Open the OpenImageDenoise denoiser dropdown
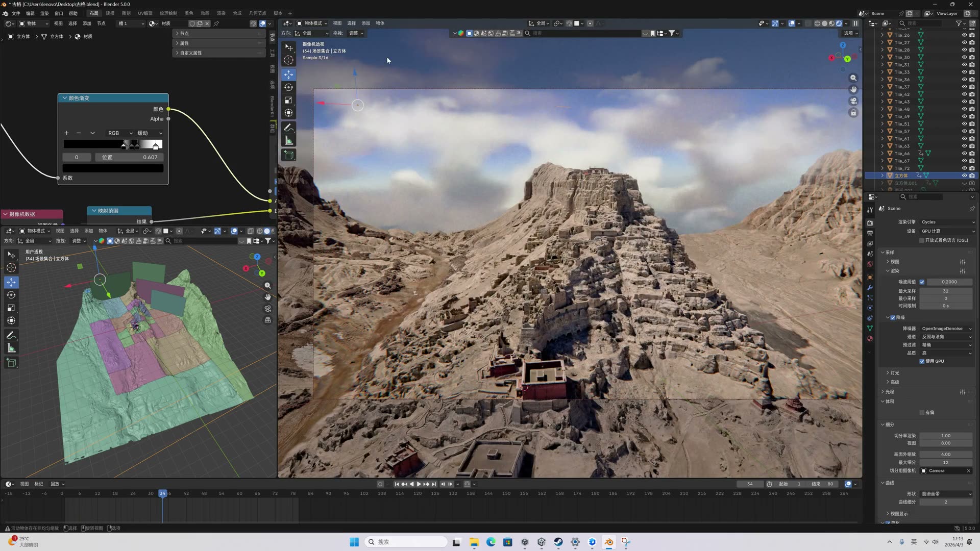Screen dimensions: 980x551 (946, 329)
